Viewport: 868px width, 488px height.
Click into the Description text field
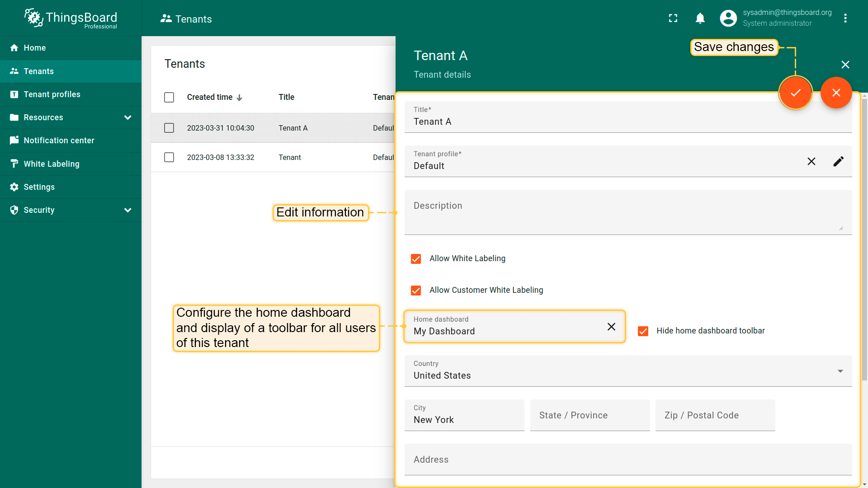click(627, 212)
